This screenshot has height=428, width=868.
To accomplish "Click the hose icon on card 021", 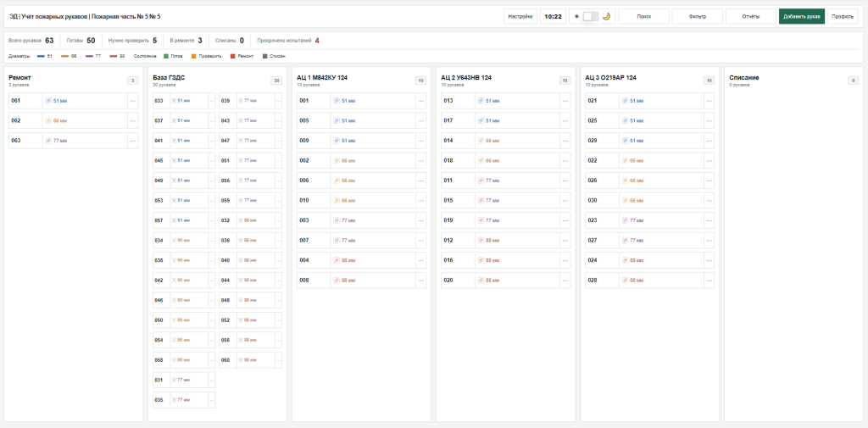I will tap(625, 101).
